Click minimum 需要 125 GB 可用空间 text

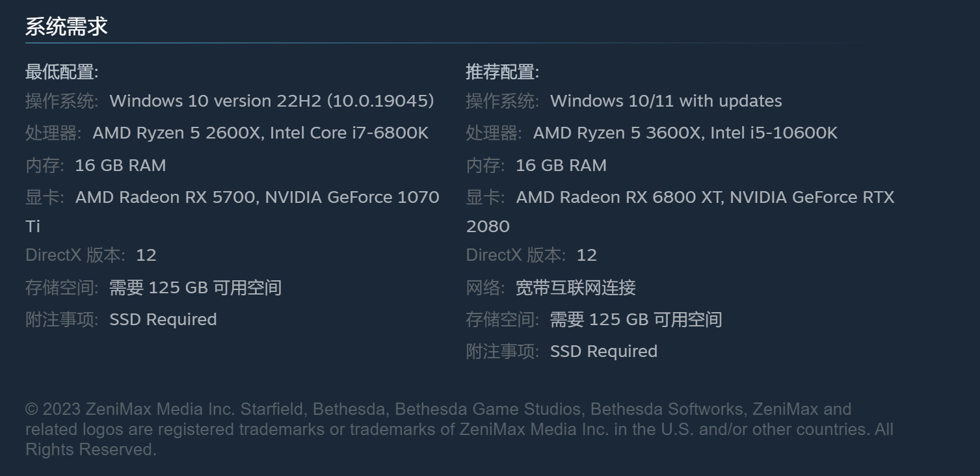[x=195, y=287]
